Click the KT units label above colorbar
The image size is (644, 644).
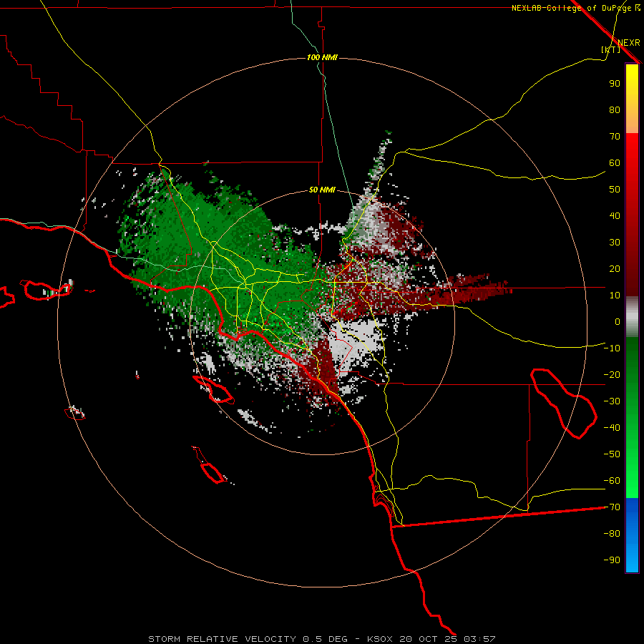point(611,49)
